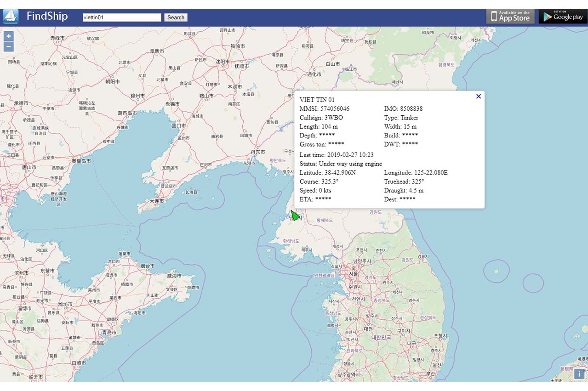Screen dimensions: 588x391
Task: Close the VIET TIN 01 info popup
Action: pos(479,96)
